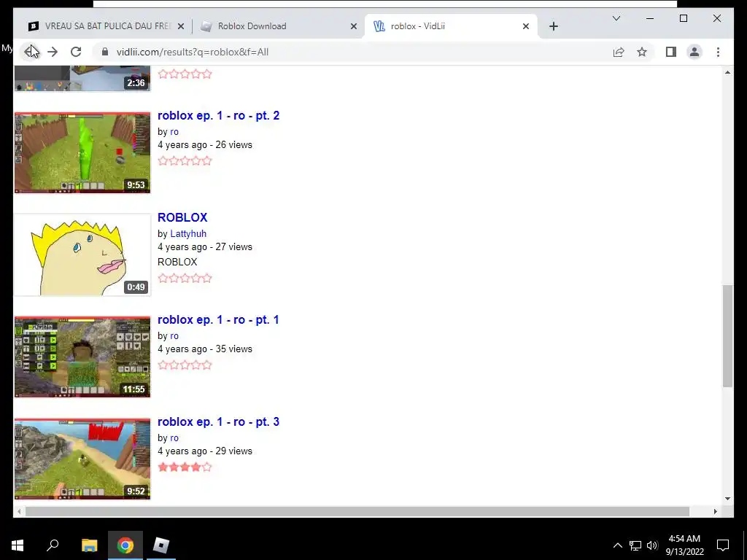Open network status in system tray
747x560 pixels.
pyautogui.click(x=635, y=545)
